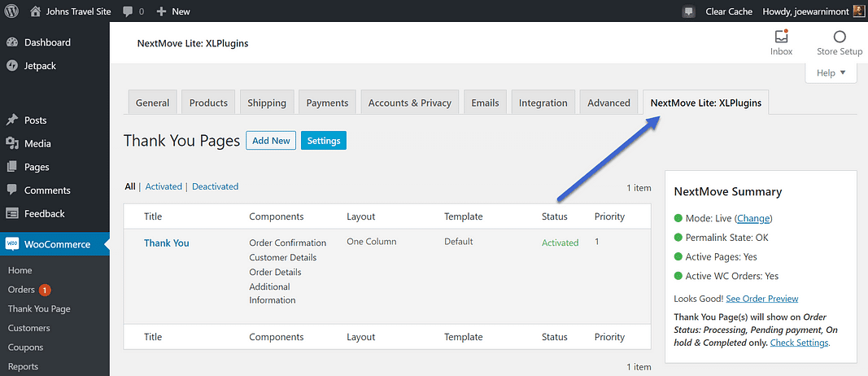Viewport: 868px width, 376px height.
Task: Filter by Deactivated pages
Action: (x=216, y=186)
